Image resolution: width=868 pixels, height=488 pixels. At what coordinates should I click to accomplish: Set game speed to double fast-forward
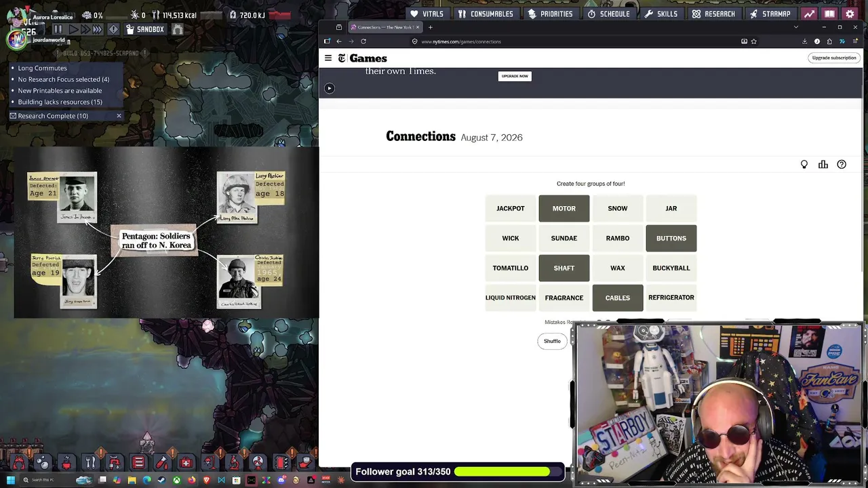85,29
